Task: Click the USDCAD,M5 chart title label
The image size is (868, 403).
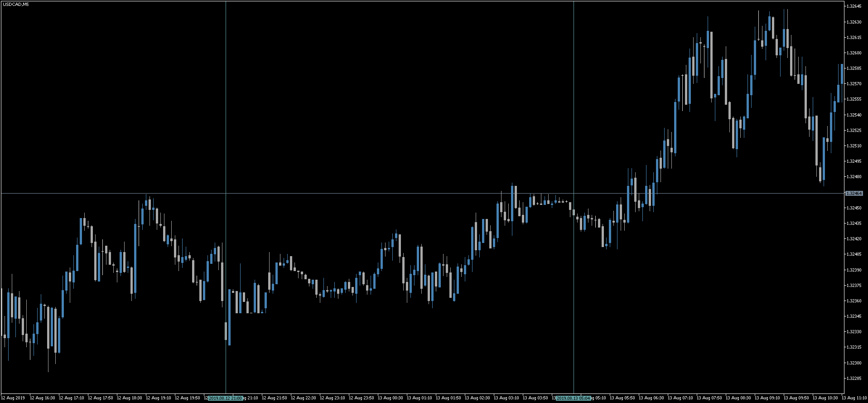Action: (9, 5)
